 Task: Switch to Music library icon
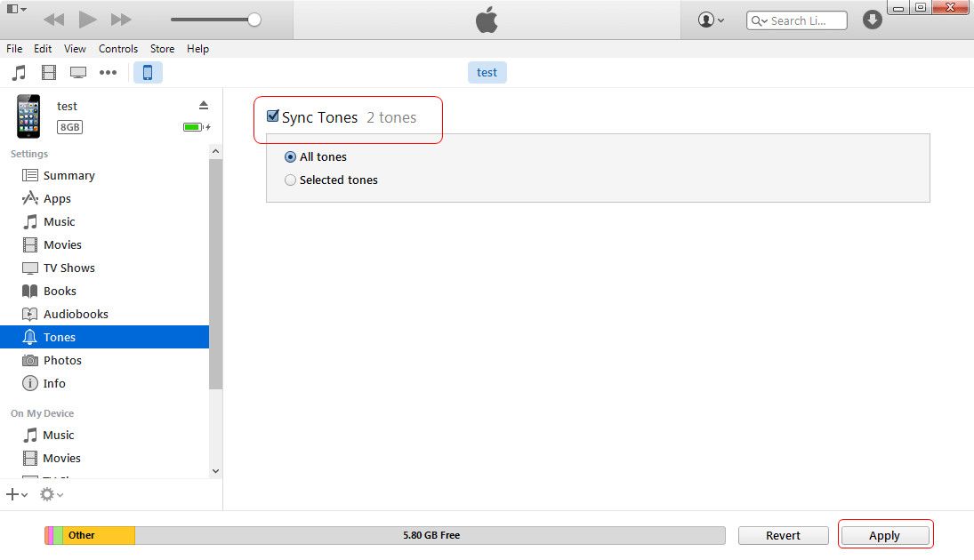click(20, 73)
